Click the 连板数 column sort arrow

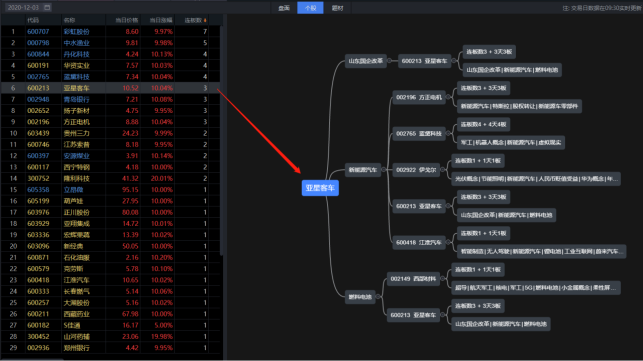[x=205, y=20]
